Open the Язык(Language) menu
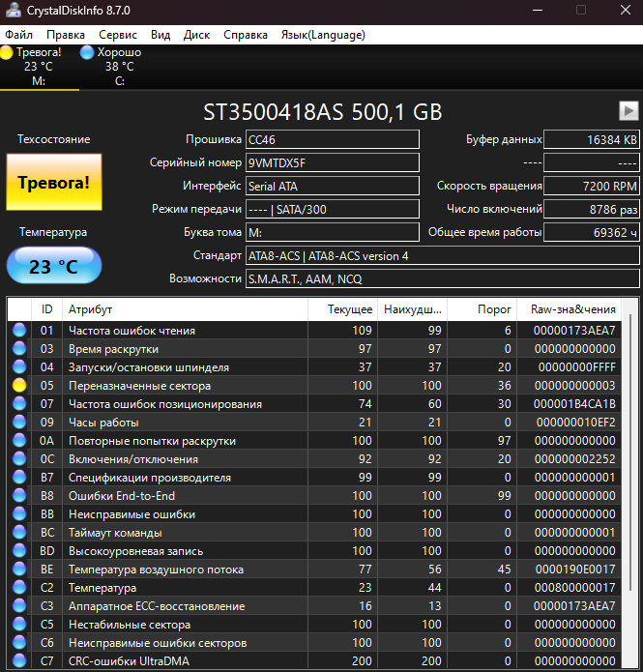Screen dimensions: 643x672 (323, 35)
